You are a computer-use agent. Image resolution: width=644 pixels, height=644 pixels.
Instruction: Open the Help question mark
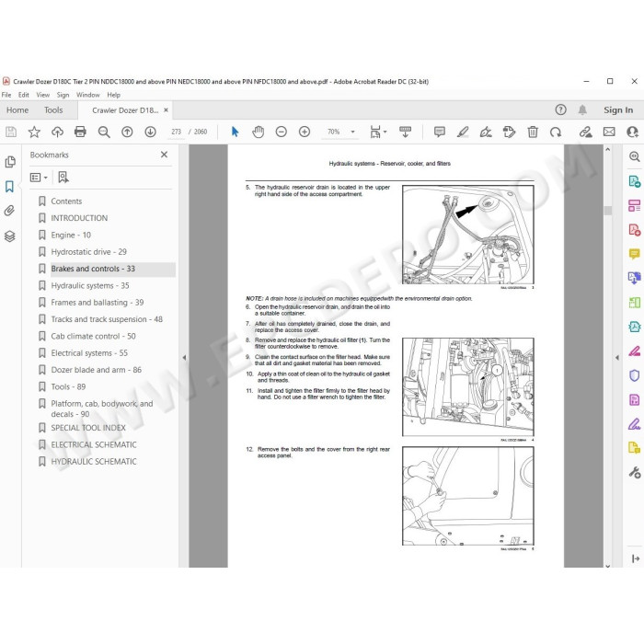560,109
